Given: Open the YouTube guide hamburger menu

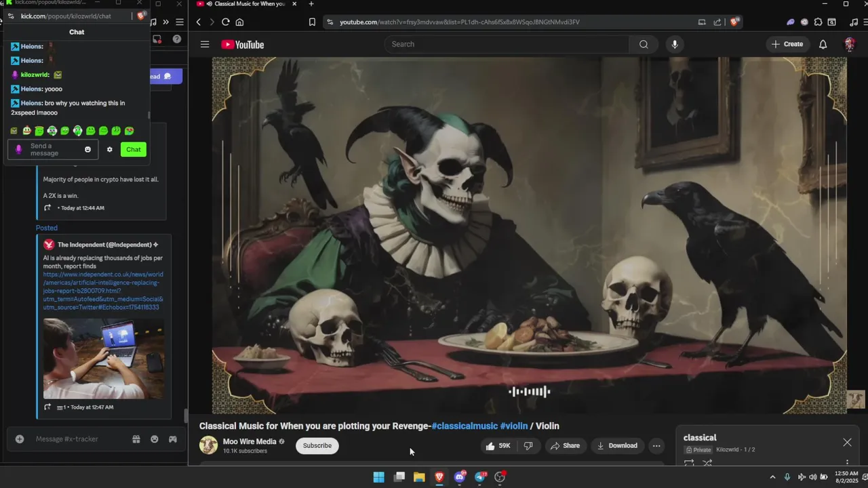Looking at the screenshot, I should click(205, 45).
